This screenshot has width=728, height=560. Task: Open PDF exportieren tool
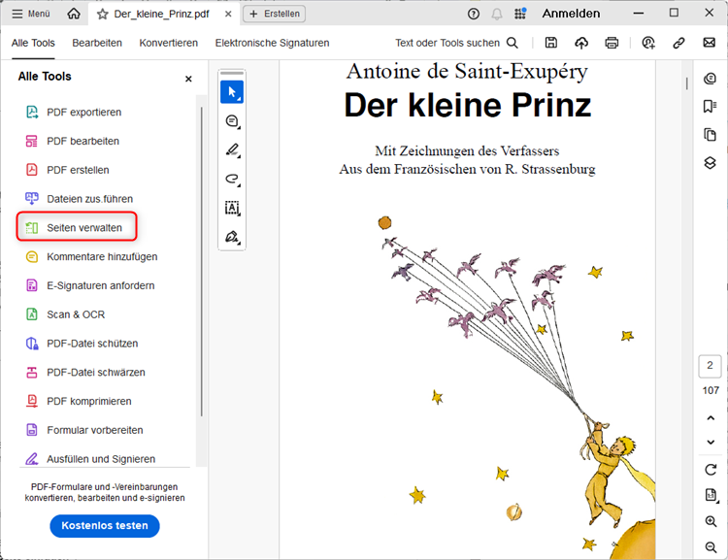(x=74, y=113)
